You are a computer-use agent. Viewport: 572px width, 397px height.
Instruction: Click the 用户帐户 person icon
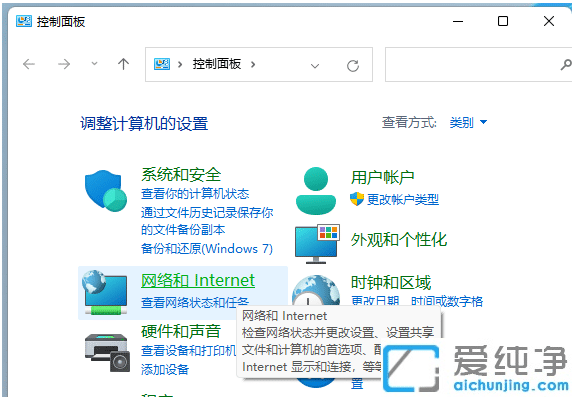pos(316,190)
